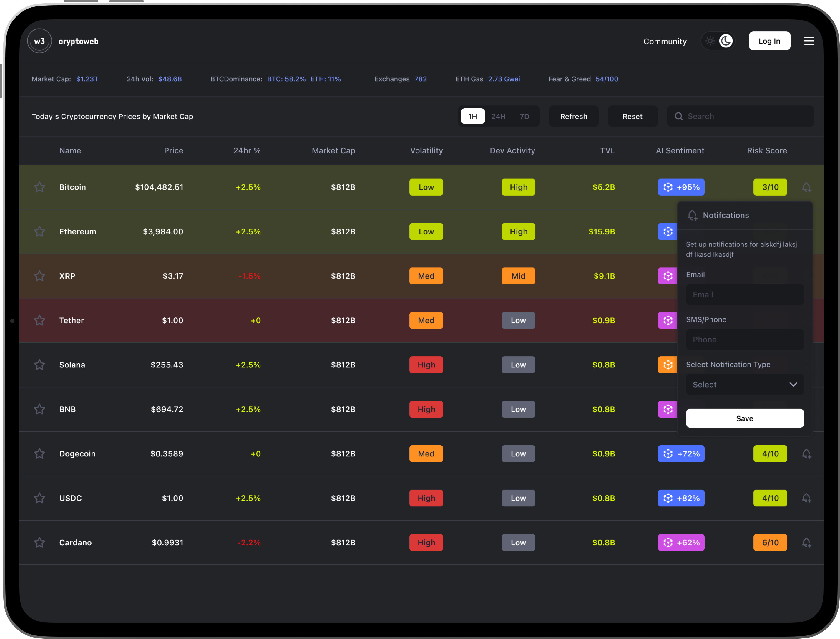Switch to light mode sun icon

[x=710, y=41]
